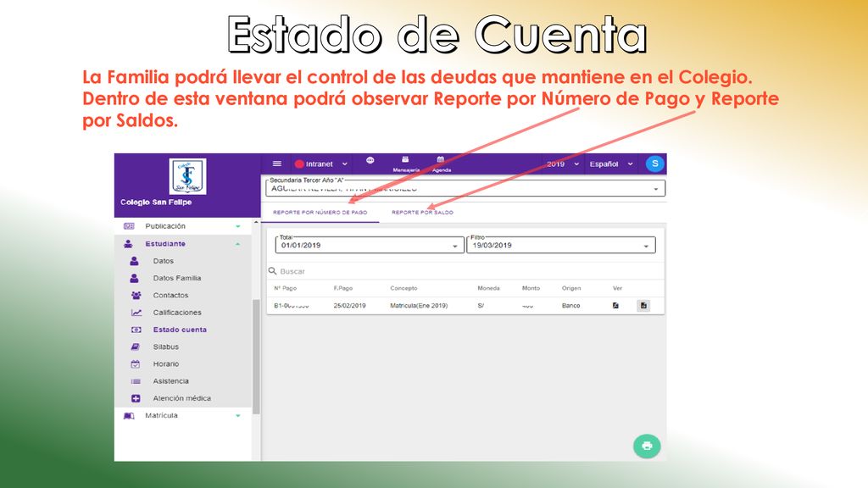The width and height of the screenshot is (868, 488).
Task: Switch to Reporte por Número de Pago tab
Action: pyautogui.click(x=320, y=213)
